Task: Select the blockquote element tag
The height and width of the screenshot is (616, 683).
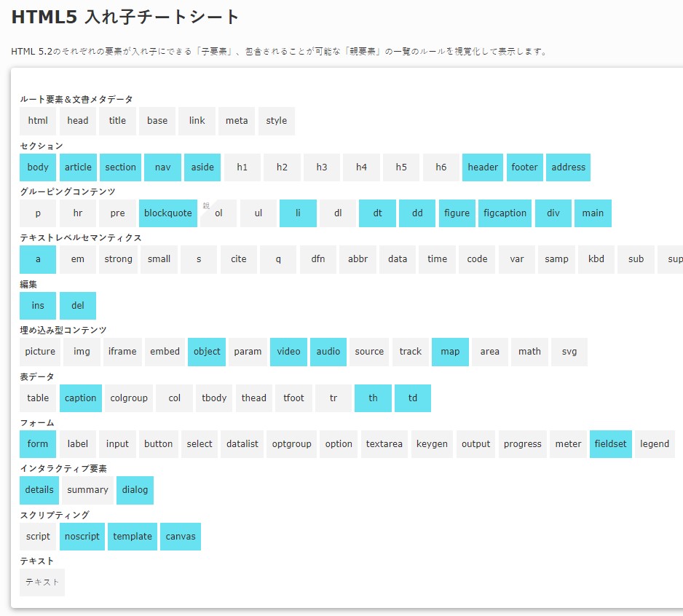Action: pos(168,213)
